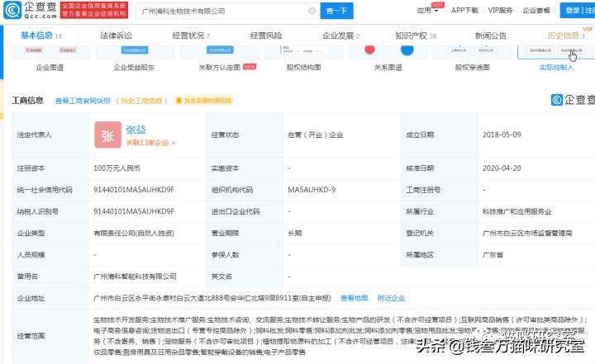Viewport: 595px width, 364px height.
Task: Switch to the 历史信息 tab
Action: click(566, 35)
